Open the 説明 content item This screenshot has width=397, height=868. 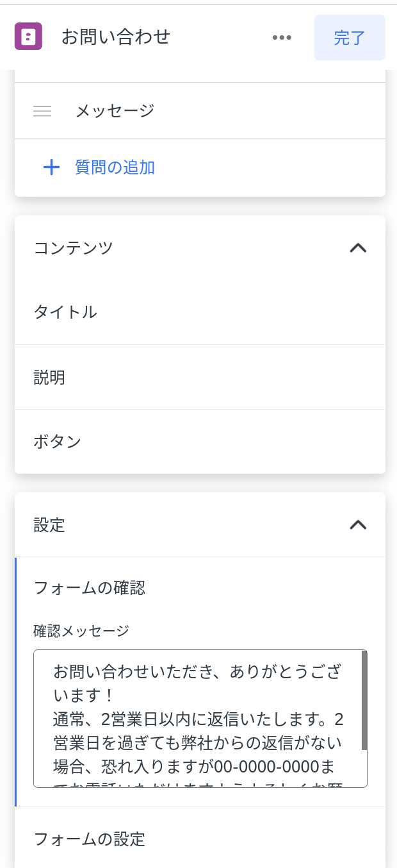tap(49, 377)
